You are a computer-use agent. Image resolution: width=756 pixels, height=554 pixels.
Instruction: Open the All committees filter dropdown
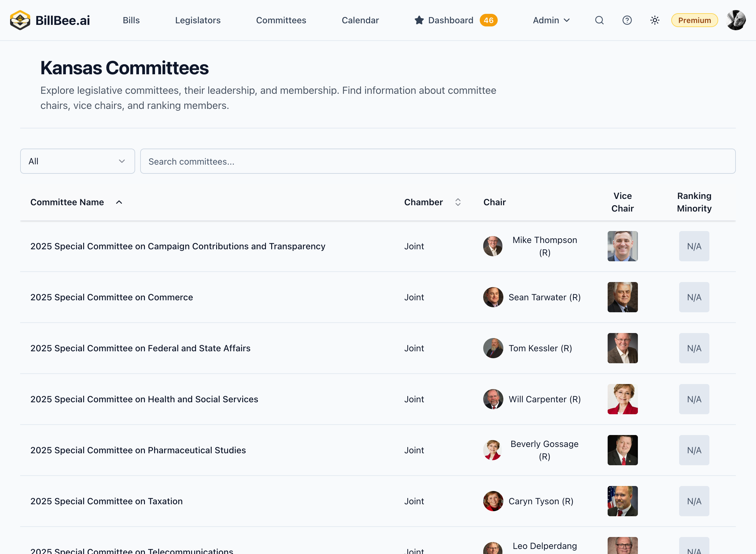pyautogui.click(x=77, y=161)
